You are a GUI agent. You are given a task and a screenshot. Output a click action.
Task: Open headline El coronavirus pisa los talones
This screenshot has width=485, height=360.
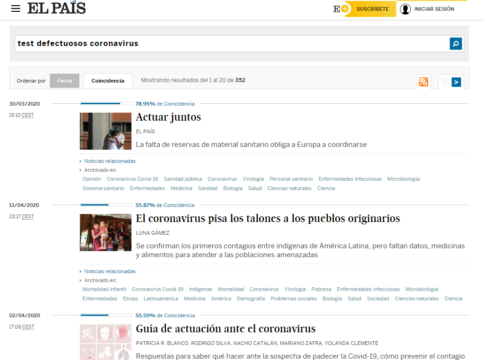tap(268, 218)
